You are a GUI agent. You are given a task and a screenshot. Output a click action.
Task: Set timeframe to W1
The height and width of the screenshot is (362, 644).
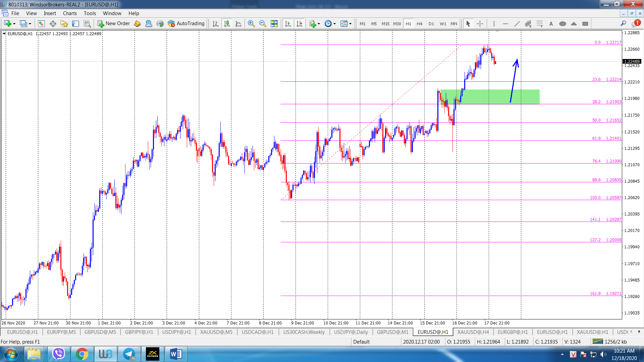point(443,24)
